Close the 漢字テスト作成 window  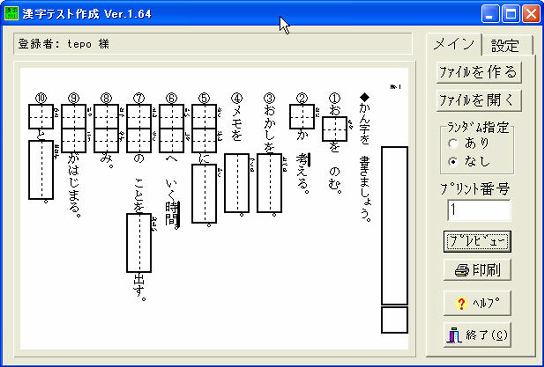tap(531, 14)
